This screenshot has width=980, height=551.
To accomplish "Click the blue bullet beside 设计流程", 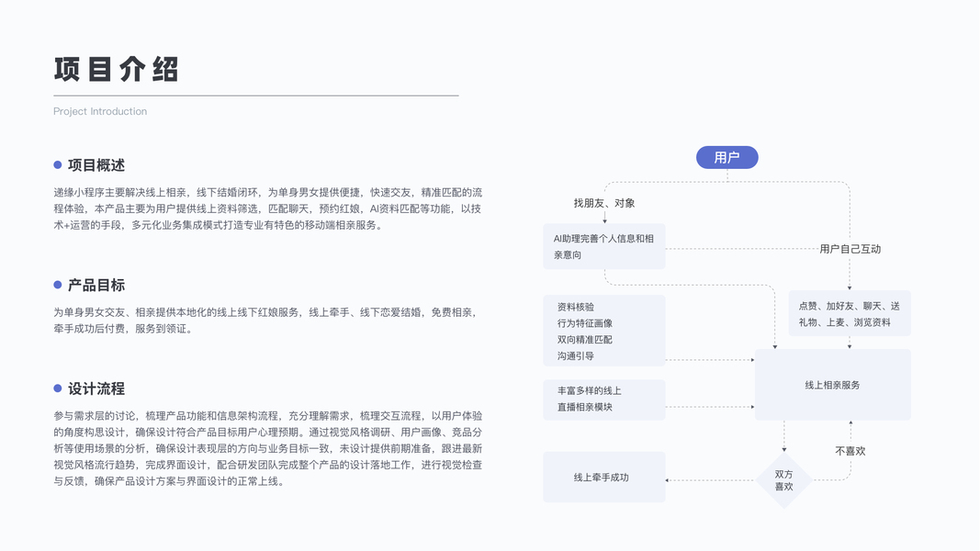I will coord(58,388).
